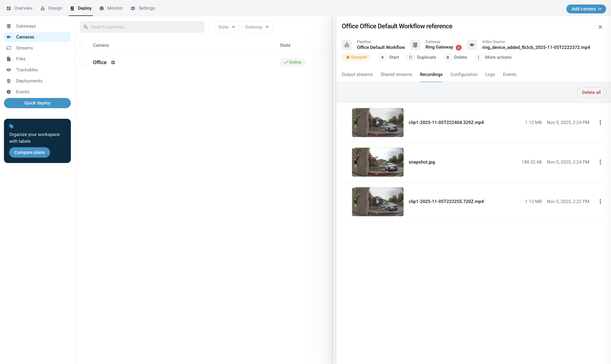Click the Duplicate copy icon
Image resolution: width=611 pixels, height=364 pixels.
[410, 57]
